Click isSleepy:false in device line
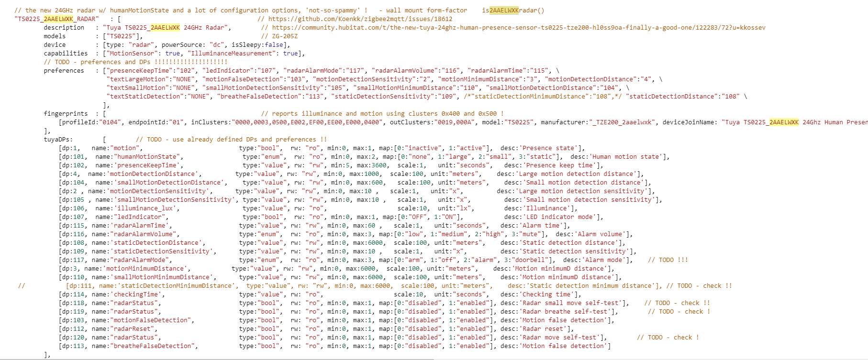This screenshot has height=360, width=868. click(x=257, y=45)
